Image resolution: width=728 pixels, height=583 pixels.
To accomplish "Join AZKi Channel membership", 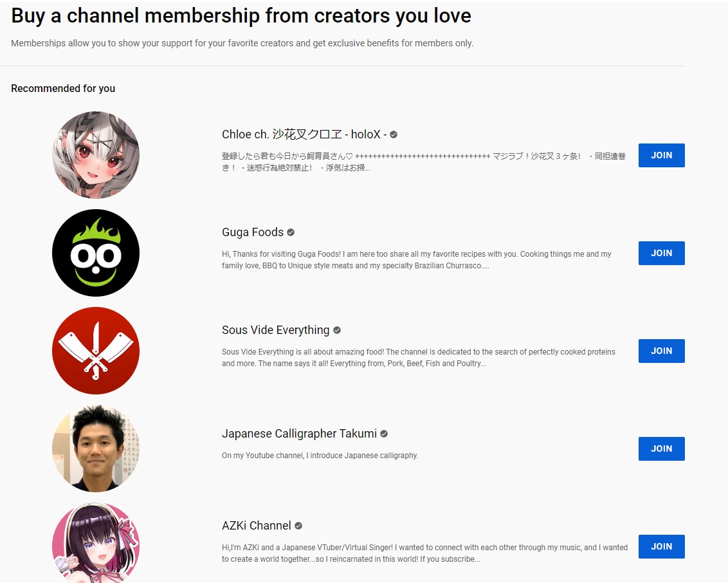I will tap(661, 546).
